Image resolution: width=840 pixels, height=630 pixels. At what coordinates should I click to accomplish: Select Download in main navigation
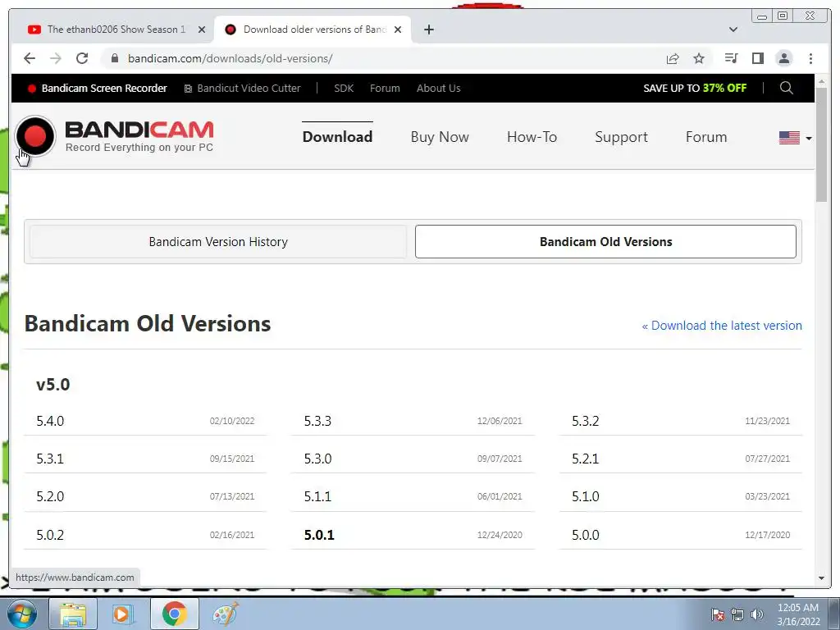[337, 137]
